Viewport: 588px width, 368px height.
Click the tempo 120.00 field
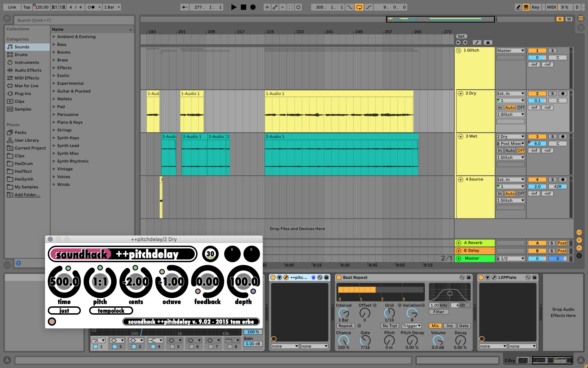point(42,7)
